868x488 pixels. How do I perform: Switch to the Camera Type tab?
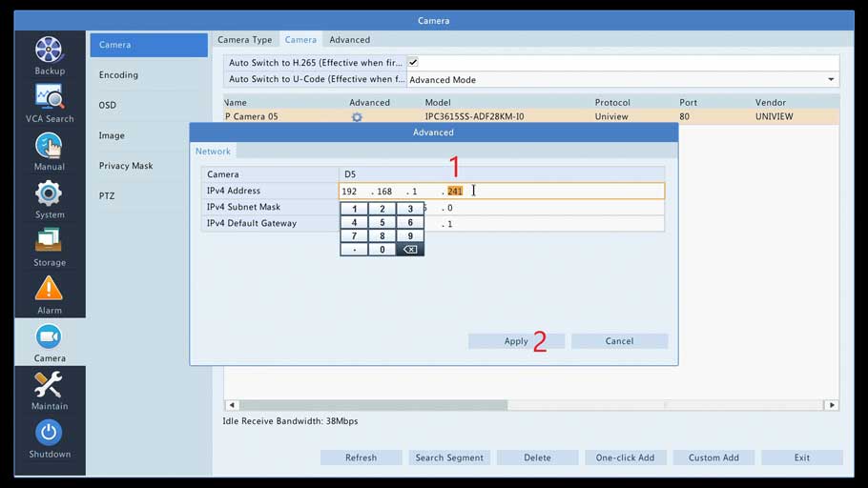pos(244,40)
